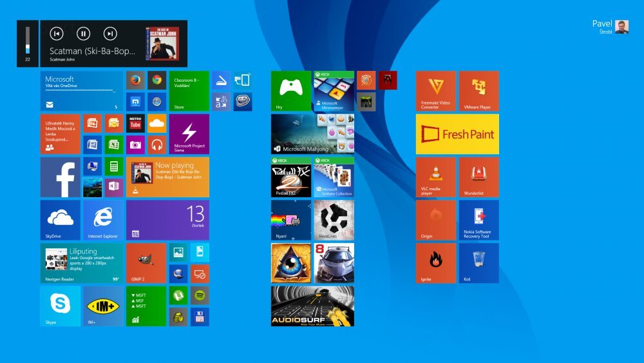Launch HexaLines game tile
This screenshot has width=644, height=363.
coord(334,220)
